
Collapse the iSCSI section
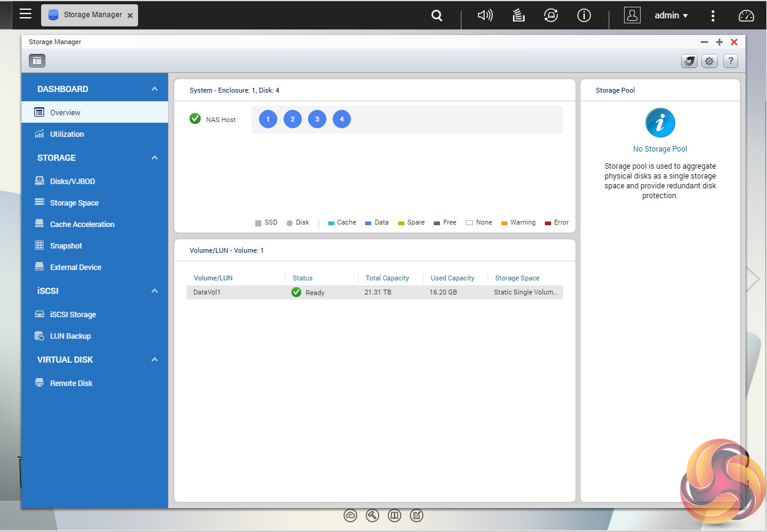coord(155,291)
